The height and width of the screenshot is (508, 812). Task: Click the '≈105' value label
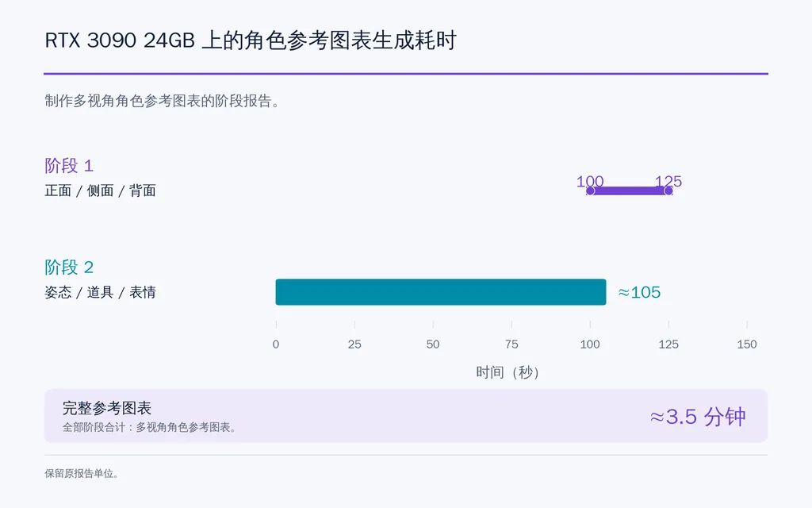pyautogui.click(x=640, y=292)
